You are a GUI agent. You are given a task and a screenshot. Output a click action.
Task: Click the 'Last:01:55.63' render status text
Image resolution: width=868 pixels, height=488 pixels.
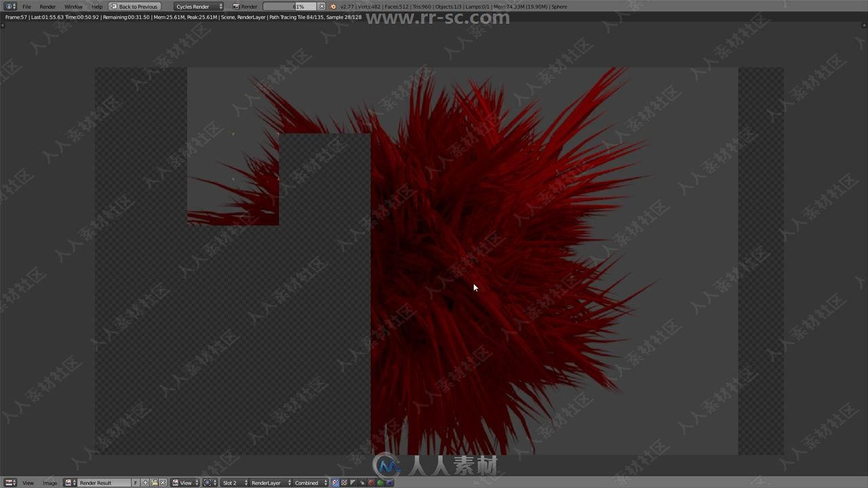click(x=47, y=17)
